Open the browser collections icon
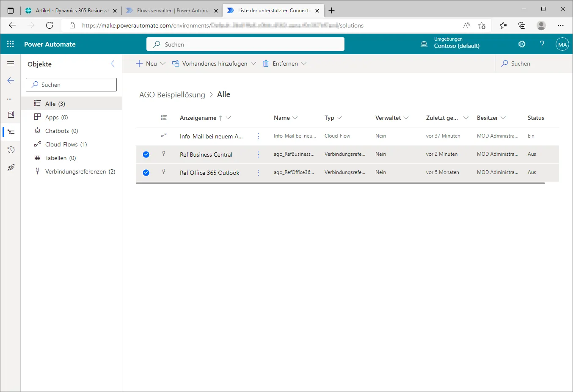Viewport: 573px width, 392px height. point(522,25)
